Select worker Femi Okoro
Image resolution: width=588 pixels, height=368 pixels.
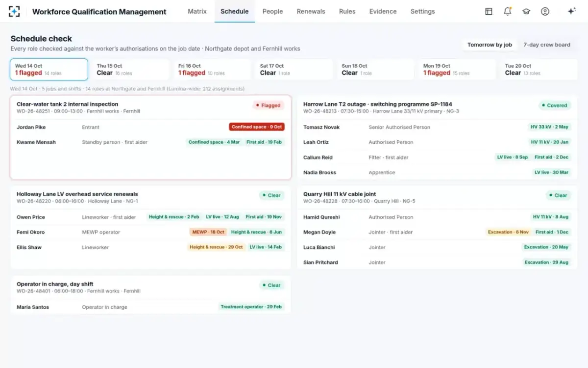pos(30,232)
